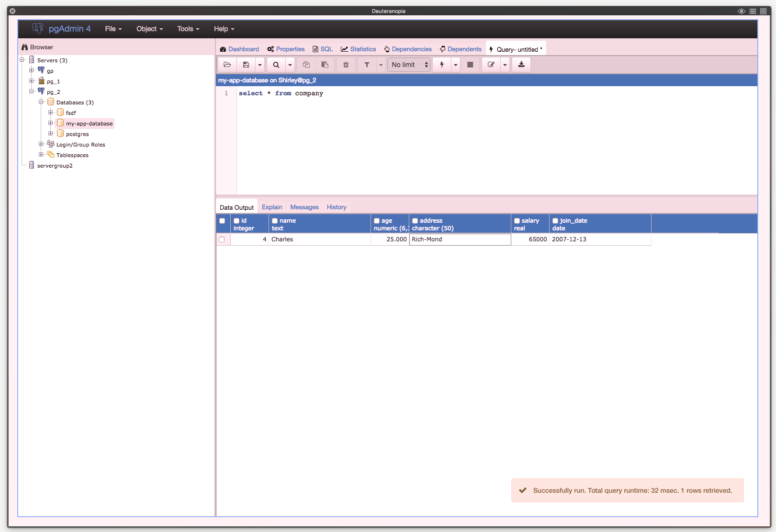The image size is (776, 532).
Task: Check the row checkbox for Charles
Action: tap(222, 239)
